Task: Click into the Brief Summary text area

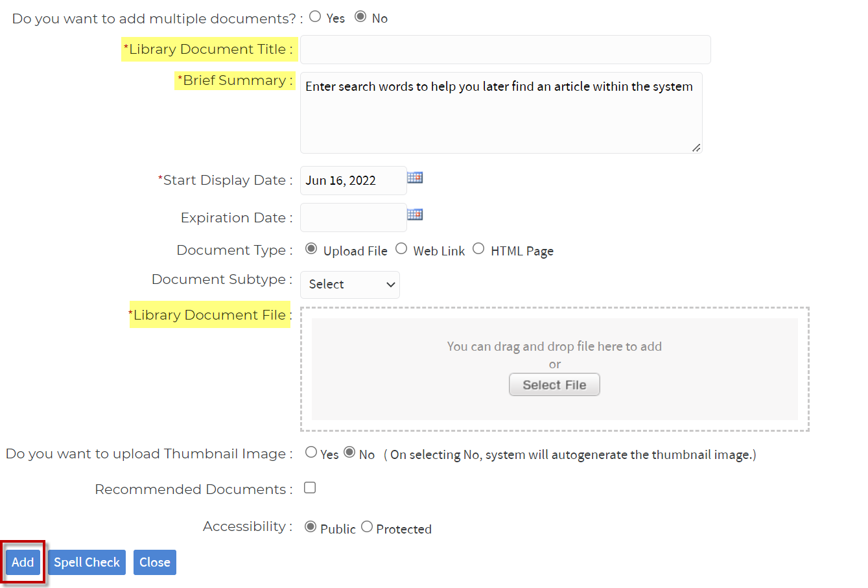Action: [501, 113]
